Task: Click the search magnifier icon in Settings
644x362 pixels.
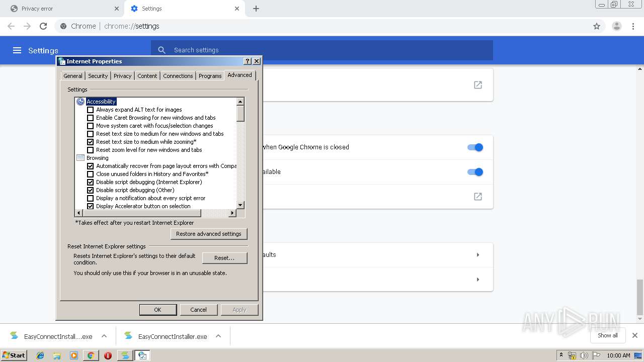Action: point(162,50)
